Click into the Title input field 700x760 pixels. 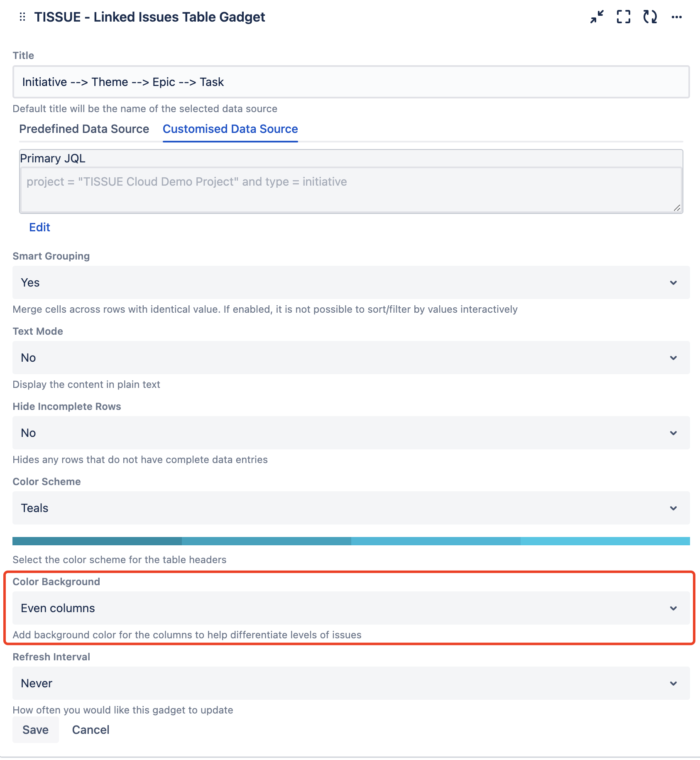coord(351,82)
